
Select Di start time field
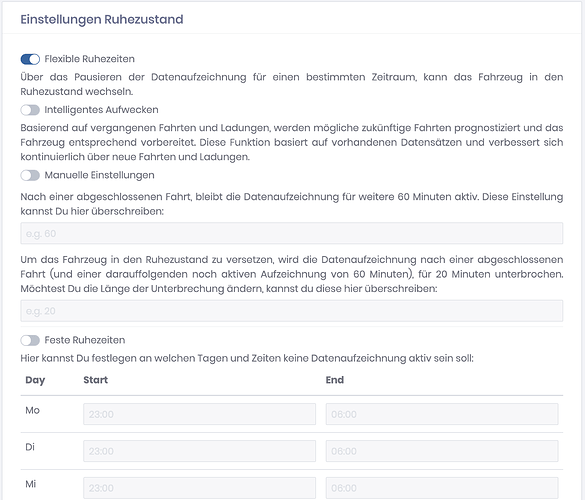click(x=200, y=451)
